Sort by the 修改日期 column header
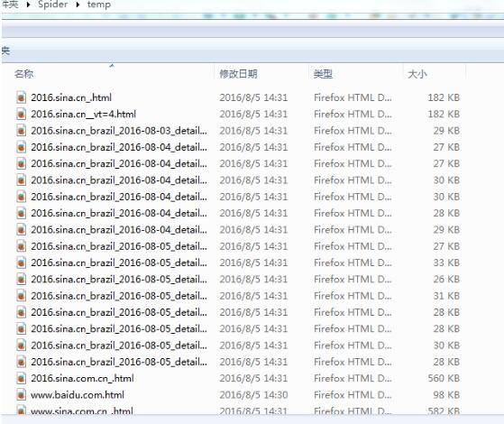Viewport: 504px width, 424px height. (x=238, y=74)
